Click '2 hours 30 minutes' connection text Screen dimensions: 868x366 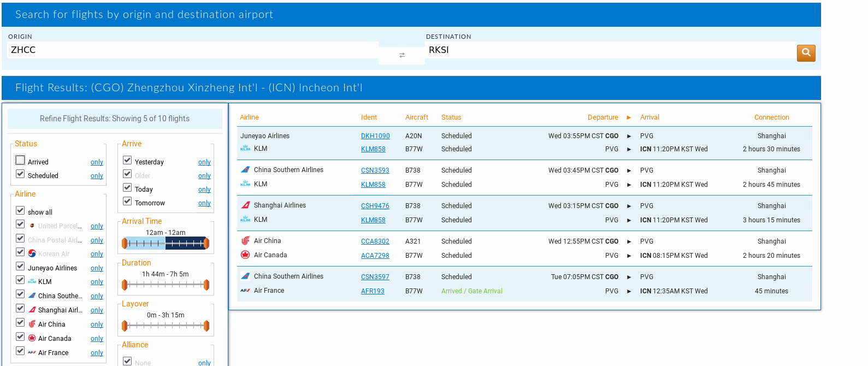click(x=771, y=149)
